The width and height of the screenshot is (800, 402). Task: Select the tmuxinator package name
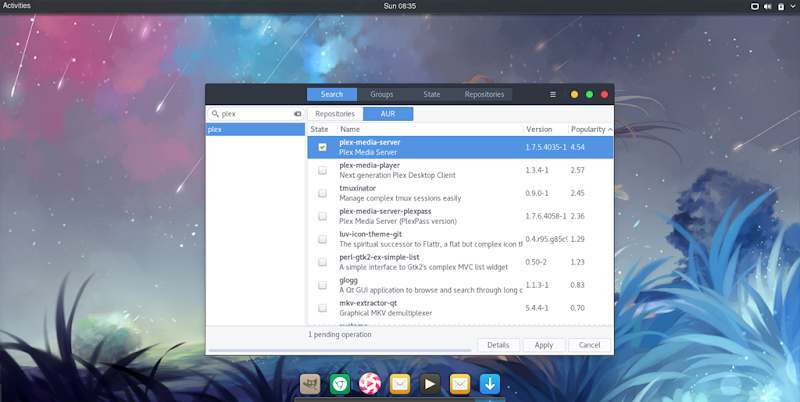(x=358, y=188)
